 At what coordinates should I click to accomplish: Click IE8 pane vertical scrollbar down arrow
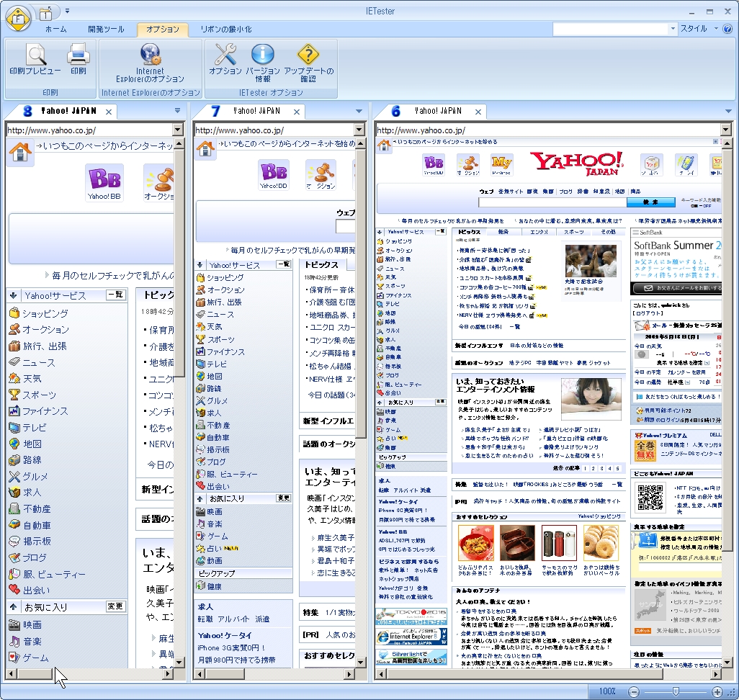click(x=179, y=663)
